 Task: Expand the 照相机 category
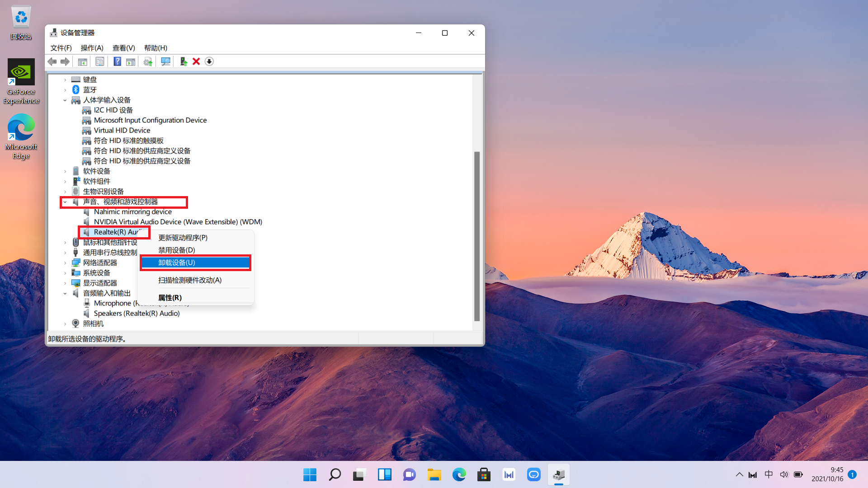tap(65, 324)
